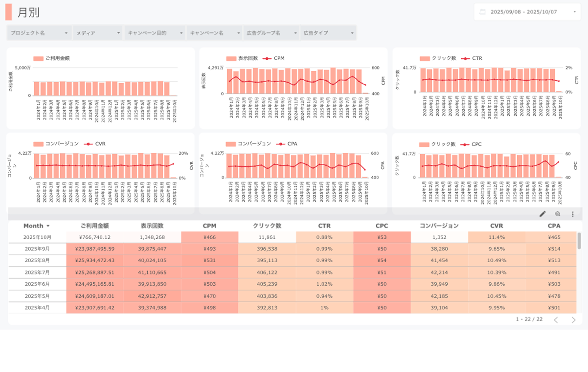Click the calendar icon in date range control
The height and width of the screenshot is (372, 588).
click(x=482, y=12)
